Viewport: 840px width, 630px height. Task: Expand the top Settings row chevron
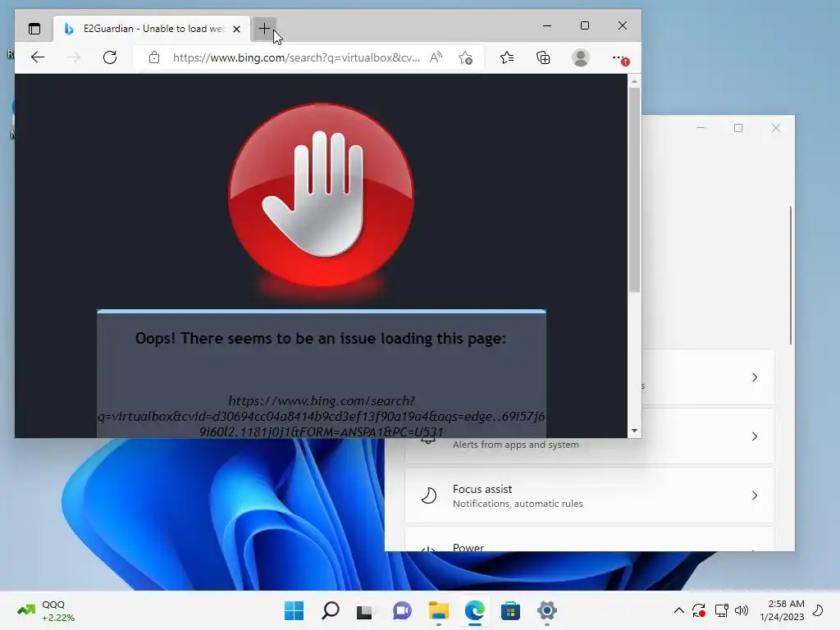pyautogui.click(x=755, y=377)
